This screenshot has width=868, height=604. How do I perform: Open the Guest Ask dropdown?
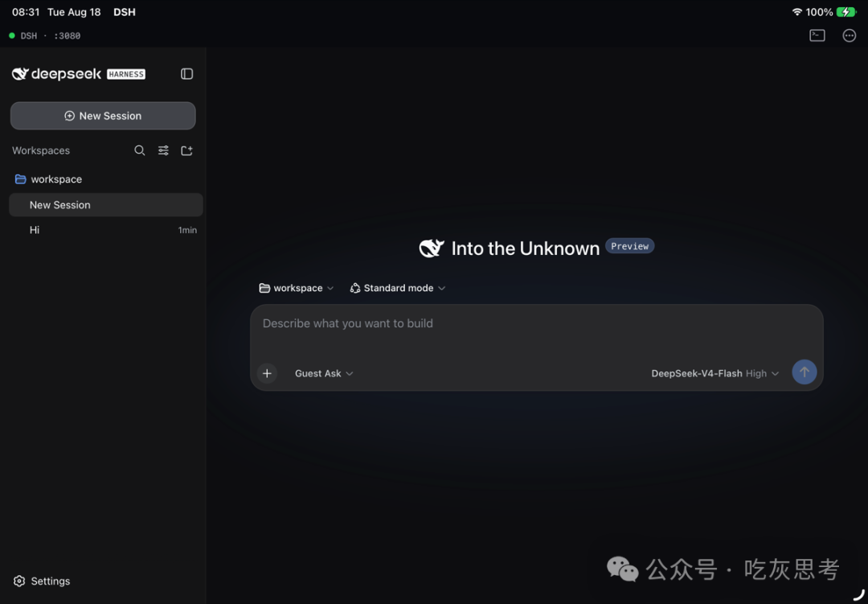pos(324,373)
